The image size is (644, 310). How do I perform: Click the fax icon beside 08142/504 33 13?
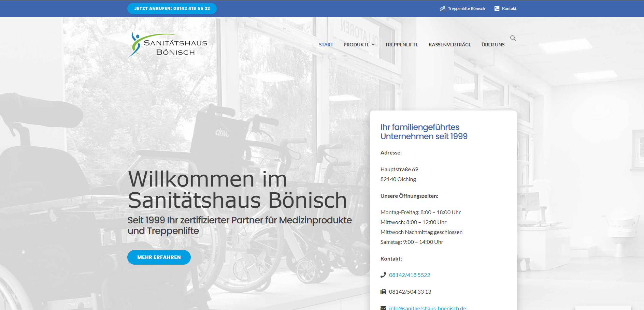coord(383,292)
